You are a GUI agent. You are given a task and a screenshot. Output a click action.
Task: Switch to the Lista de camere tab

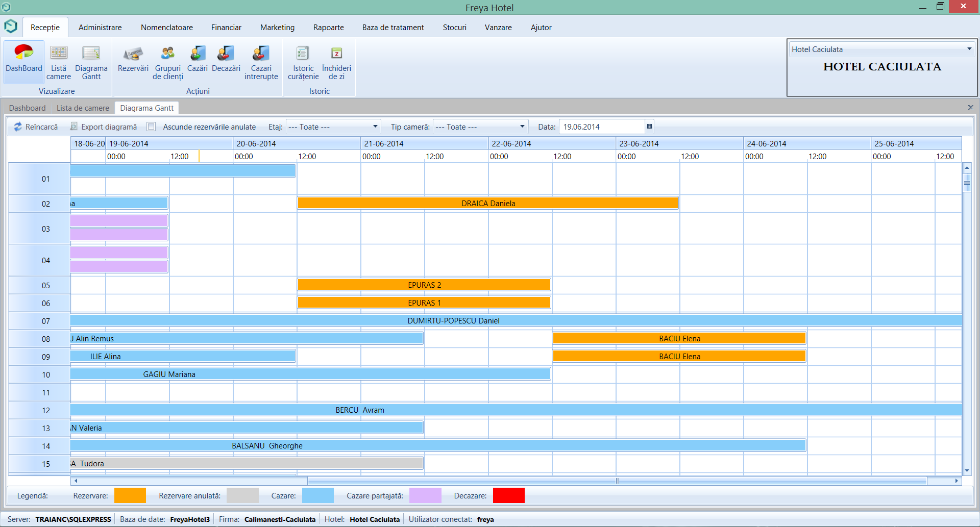coord(83,108)
